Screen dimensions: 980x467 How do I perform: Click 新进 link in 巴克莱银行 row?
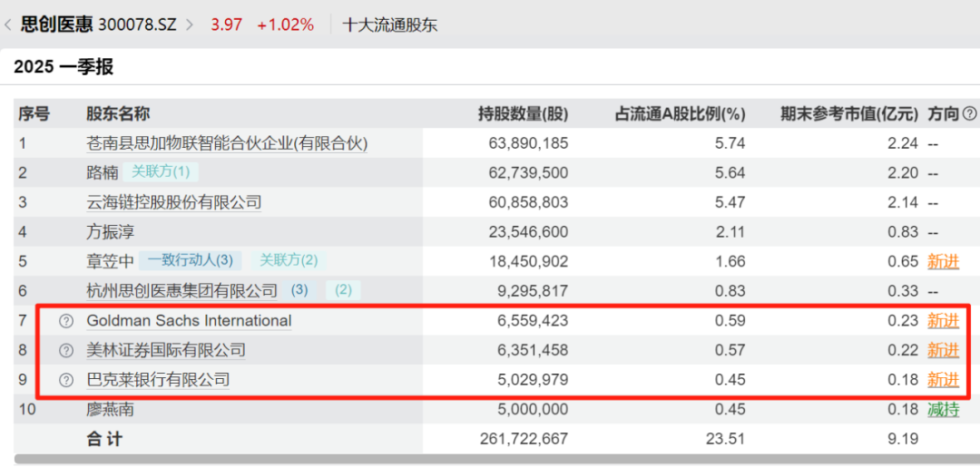943,380
